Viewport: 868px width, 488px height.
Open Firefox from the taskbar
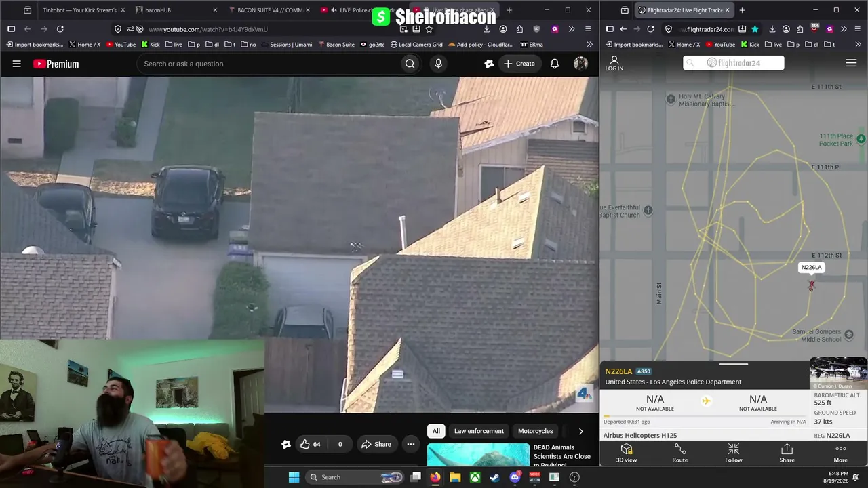point(435,477)
